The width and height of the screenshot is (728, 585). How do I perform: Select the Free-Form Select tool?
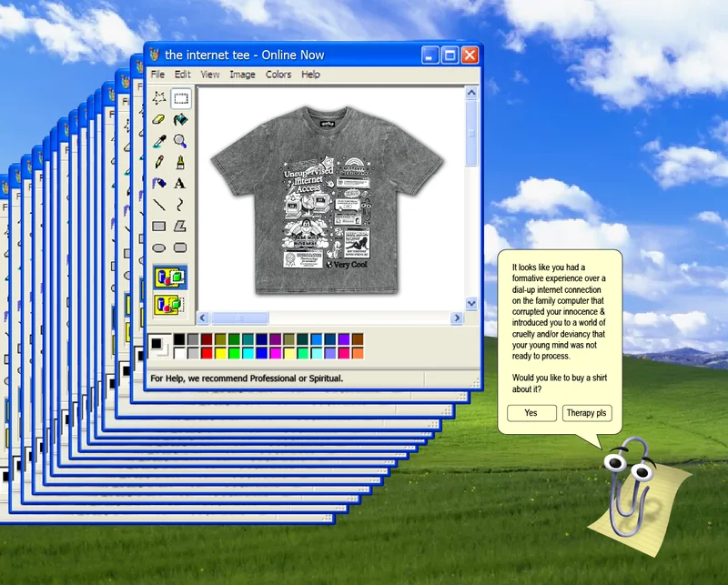point(159,98)
